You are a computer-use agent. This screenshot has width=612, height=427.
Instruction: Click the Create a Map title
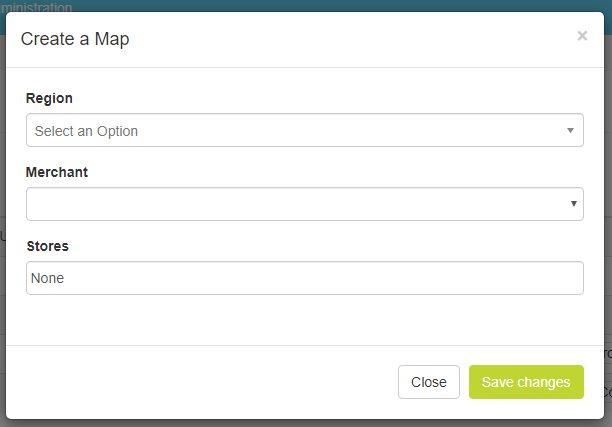[x=75, y=40]
